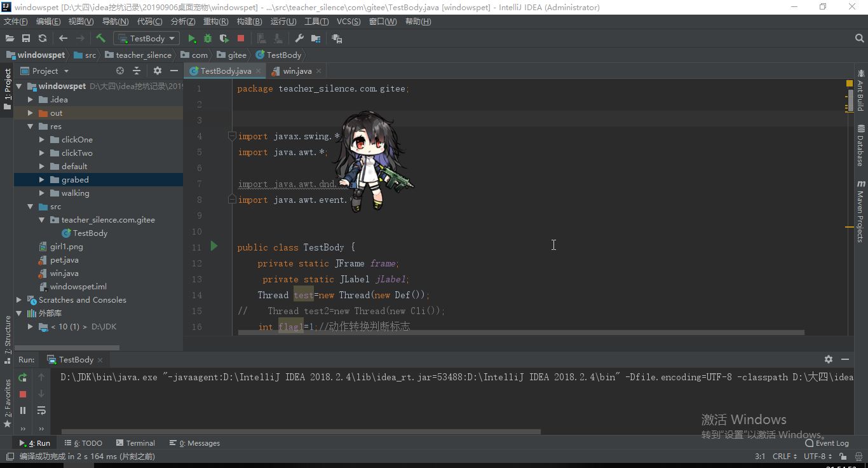Toggle soft-wrap in the Run console
Viewport: 868px width, 468px height.
pyautogui.click(x=41, y=410)
